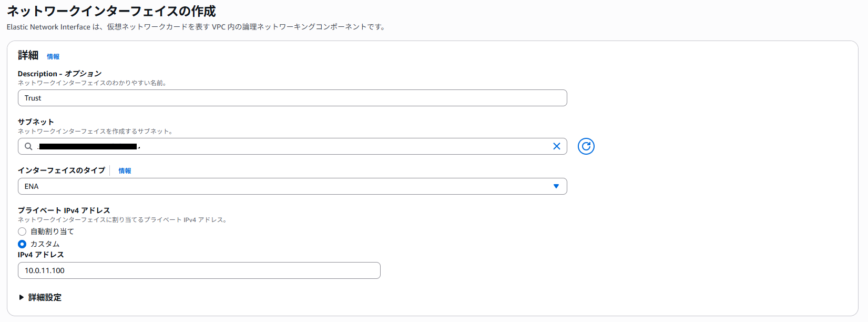This screenshot has height=322, width=868.
Task: Open the インターフェイスのタイプ dropdown showing ENA
Action: 292,186
